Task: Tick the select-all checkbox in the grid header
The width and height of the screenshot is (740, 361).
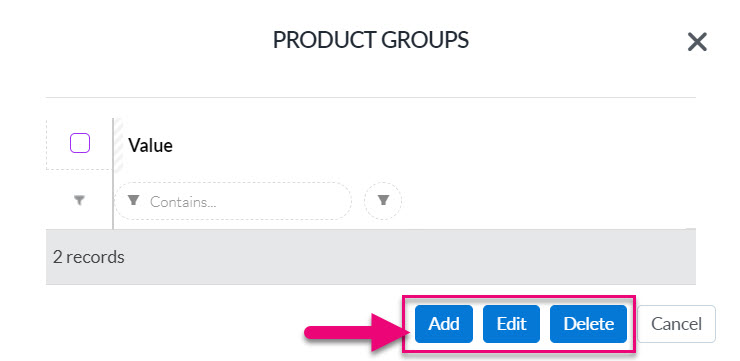Action: coord(80,143)
